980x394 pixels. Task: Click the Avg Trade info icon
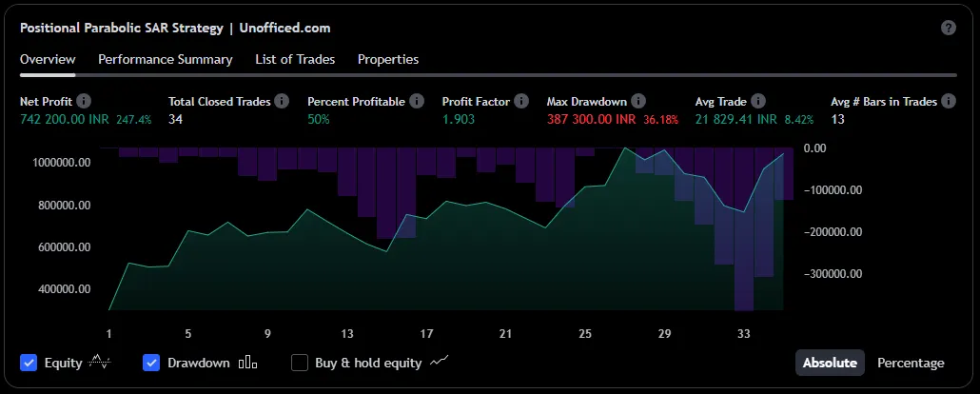(755, 101)
